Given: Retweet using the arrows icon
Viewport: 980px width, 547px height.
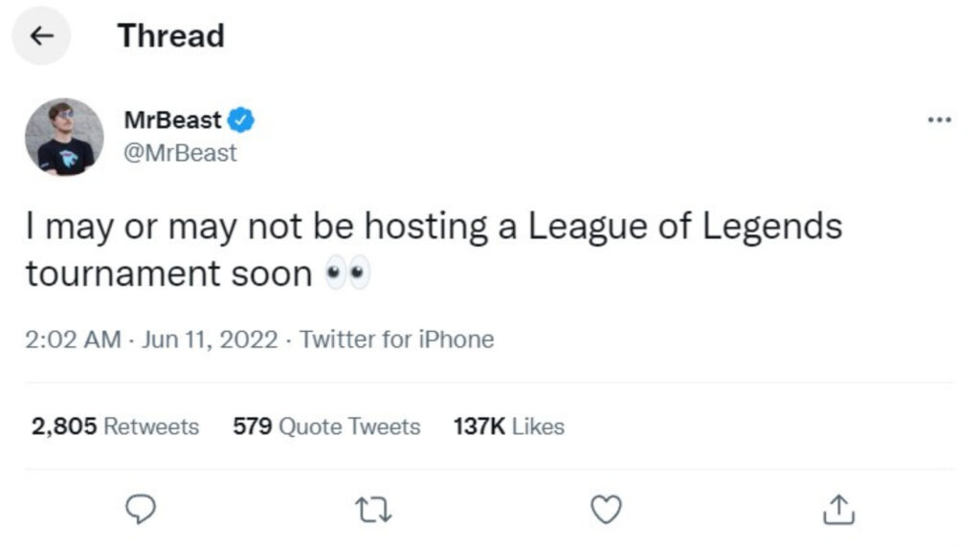Looking at the screenshot, I should tap(373, 510).
